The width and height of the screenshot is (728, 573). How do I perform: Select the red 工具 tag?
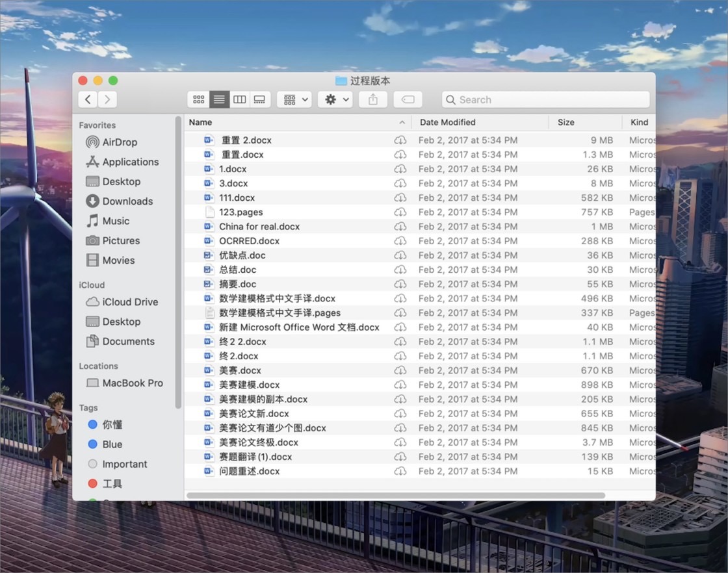(105, 484)
